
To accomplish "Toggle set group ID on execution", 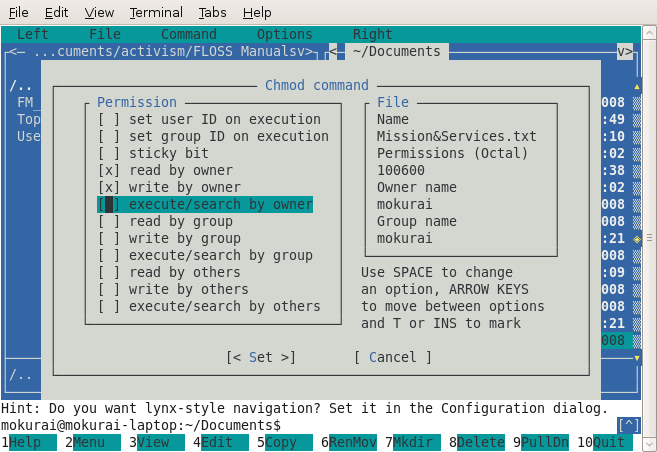I will pyautogui.click(x=213, y=137).
